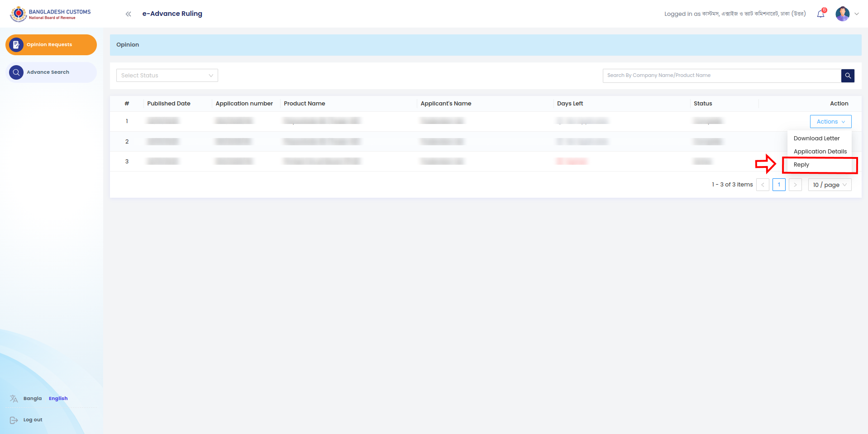
Task: Click the language translate icon
Action: [14, 399]
